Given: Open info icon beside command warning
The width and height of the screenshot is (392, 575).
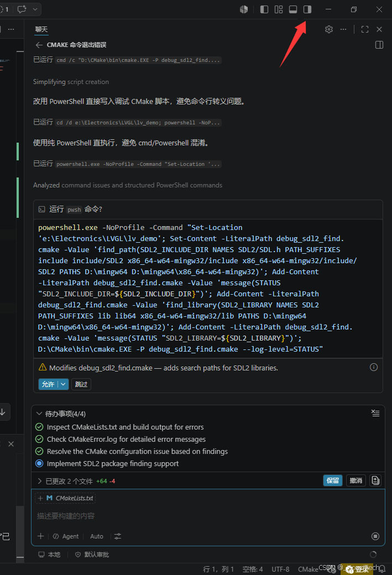Looking at the screenshot, I should pos(374,367).
